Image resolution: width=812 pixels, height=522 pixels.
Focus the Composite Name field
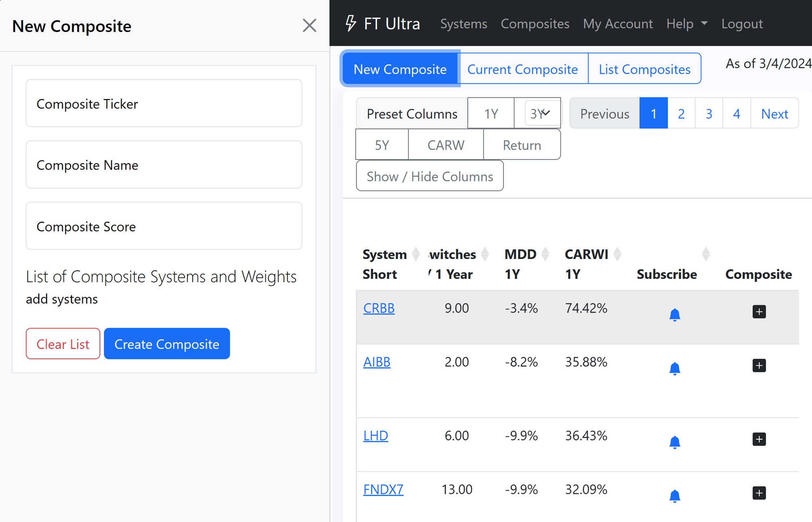point(164,164)
